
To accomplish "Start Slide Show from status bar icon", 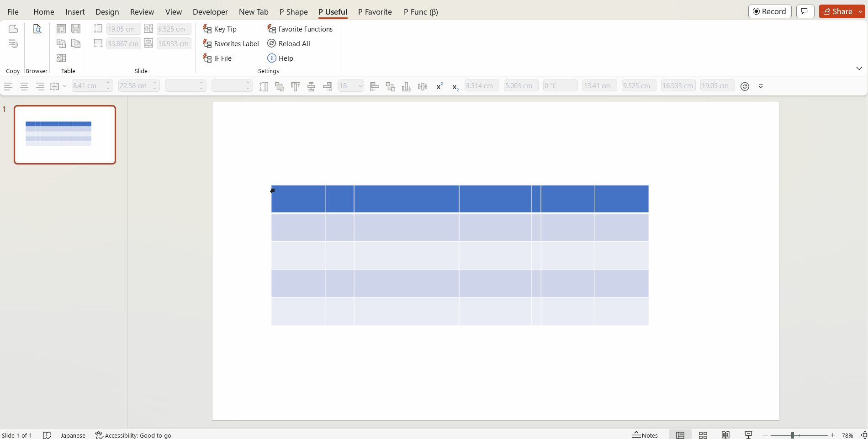I will tap(748, 435).
